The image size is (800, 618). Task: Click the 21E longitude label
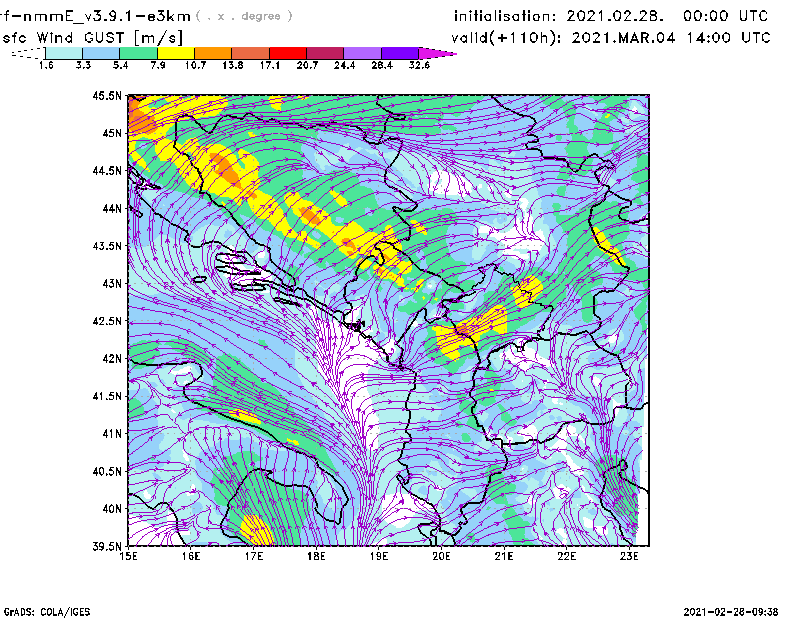coord(504,556)
